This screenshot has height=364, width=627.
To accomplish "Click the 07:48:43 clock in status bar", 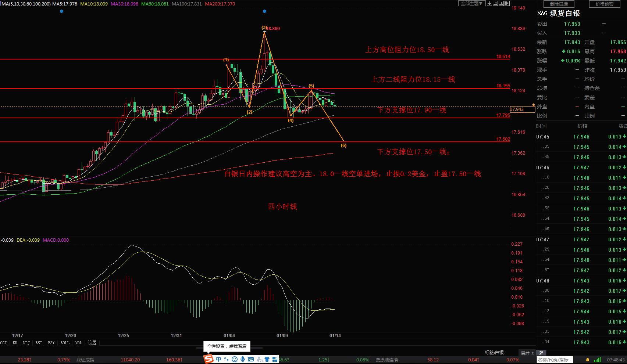I will click(616, 360).
